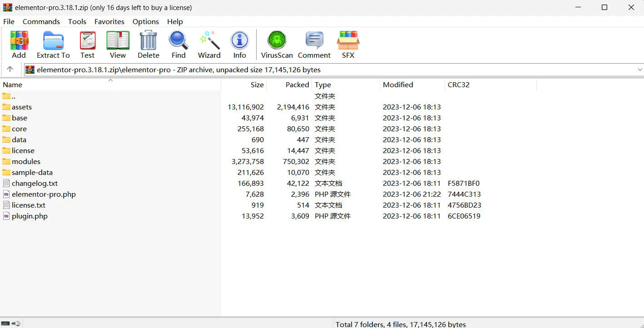Click the 2,396 packed value

click(x=300, y=194)
